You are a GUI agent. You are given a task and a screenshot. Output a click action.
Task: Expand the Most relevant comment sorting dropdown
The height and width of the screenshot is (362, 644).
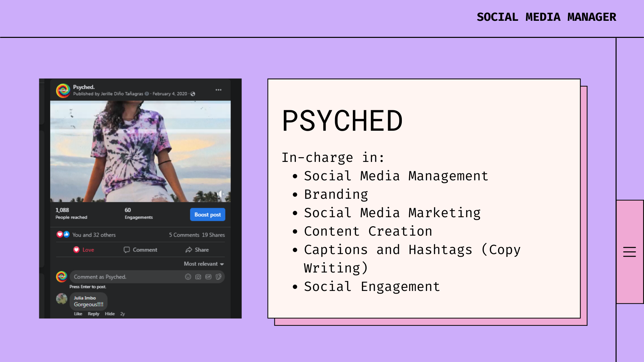tap(204, 264)
